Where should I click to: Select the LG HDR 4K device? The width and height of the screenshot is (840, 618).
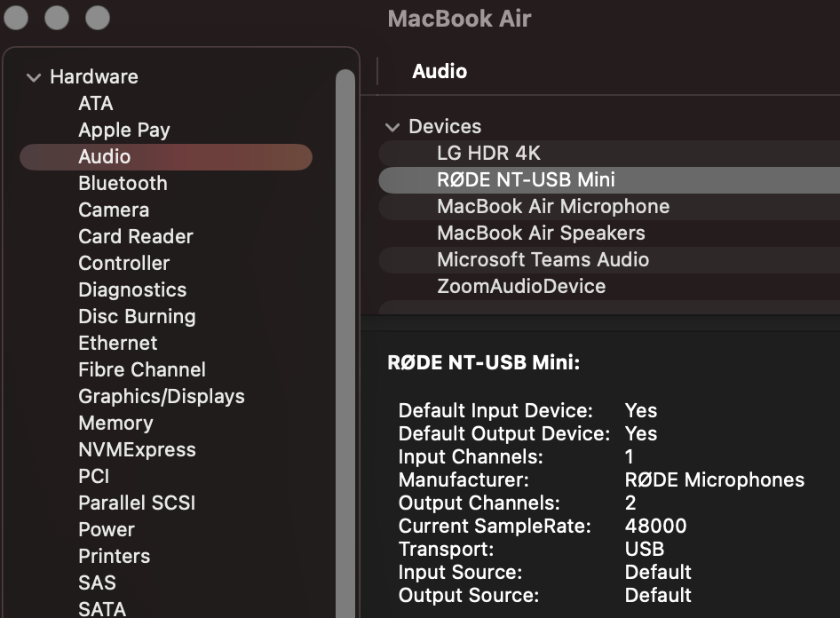click(x=488, y=154)
